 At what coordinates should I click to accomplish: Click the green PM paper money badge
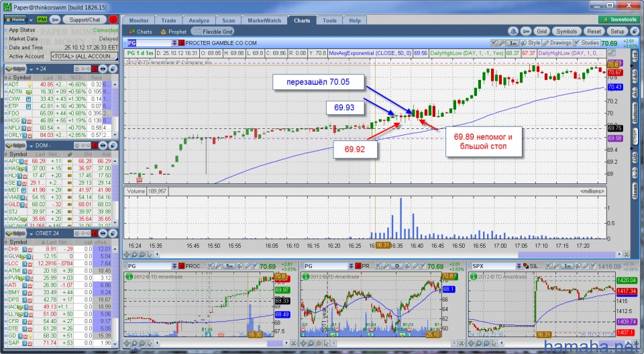(42, 19)
